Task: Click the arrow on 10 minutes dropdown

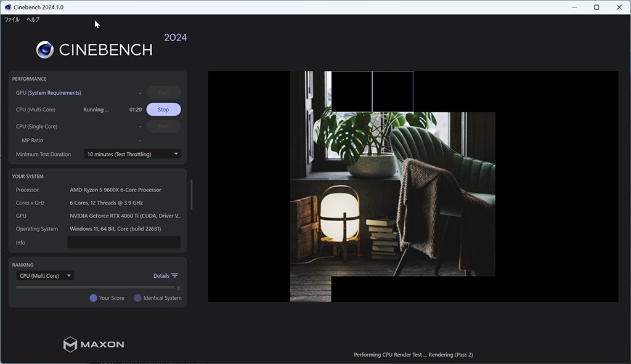Action: 176,153
